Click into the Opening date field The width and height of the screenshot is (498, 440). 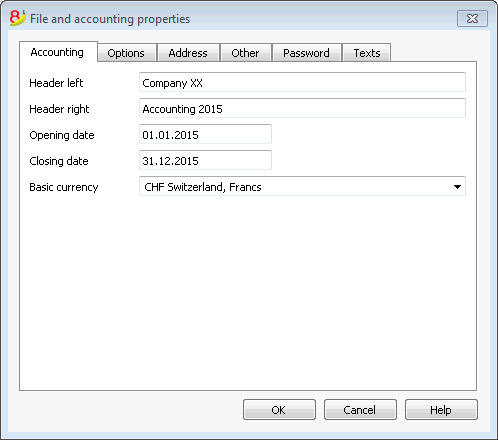[205, 134]
